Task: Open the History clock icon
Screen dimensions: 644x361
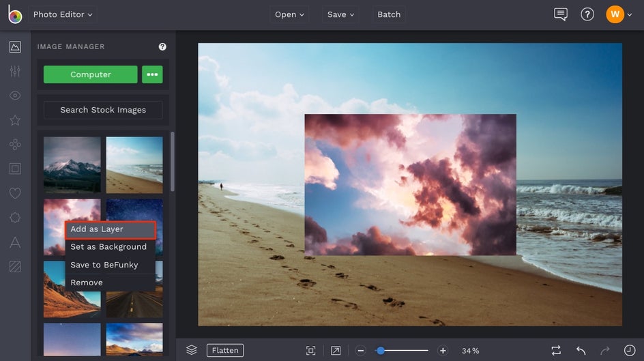Action: coord(629,350)
